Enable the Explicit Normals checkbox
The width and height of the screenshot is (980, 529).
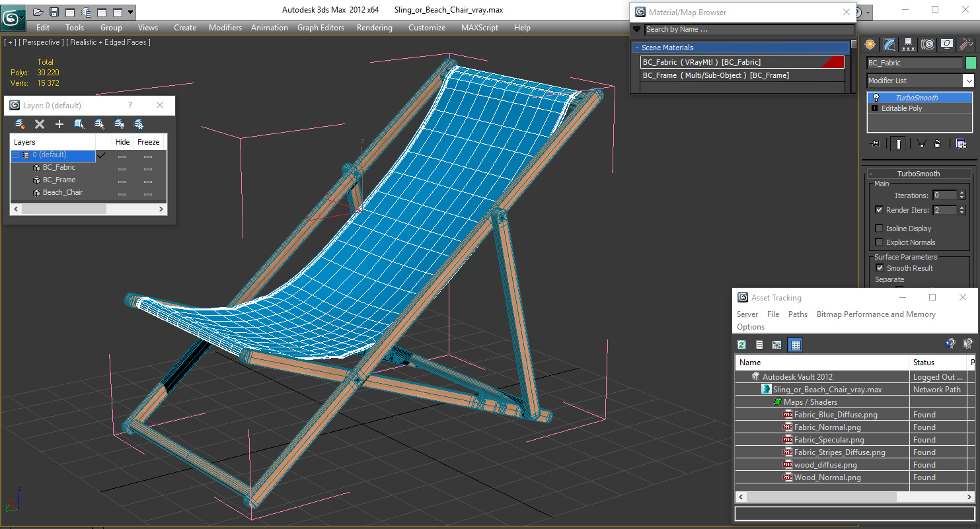click(x=879, y=242)
